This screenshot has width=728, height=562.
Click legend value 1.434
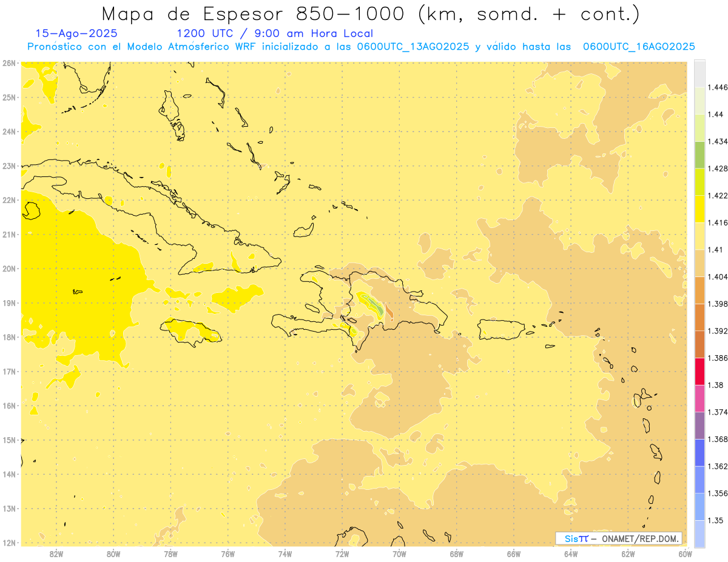[x=718, y=141]
